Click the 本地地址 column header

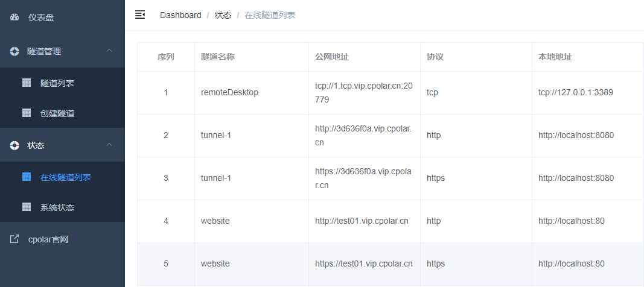pos(588,57)
